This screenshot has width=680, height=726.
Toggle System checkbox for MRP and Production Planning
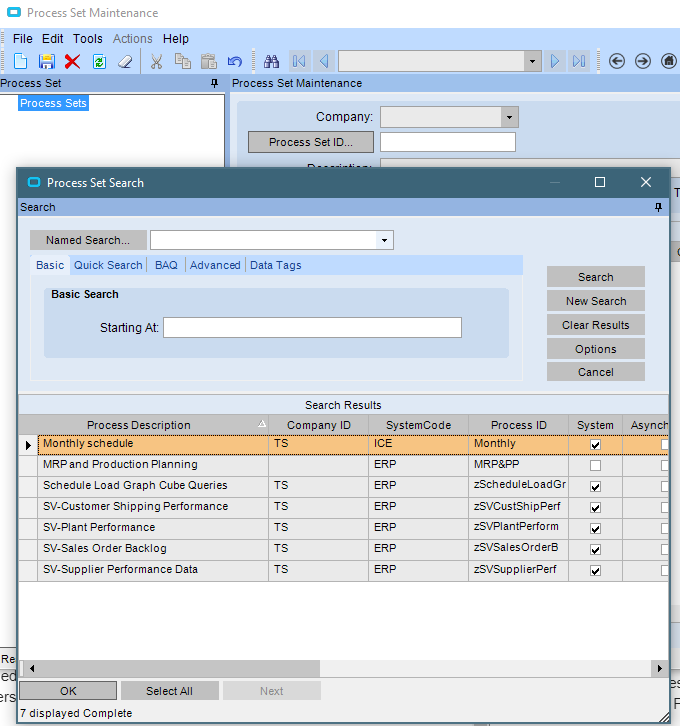click(595, 465)
